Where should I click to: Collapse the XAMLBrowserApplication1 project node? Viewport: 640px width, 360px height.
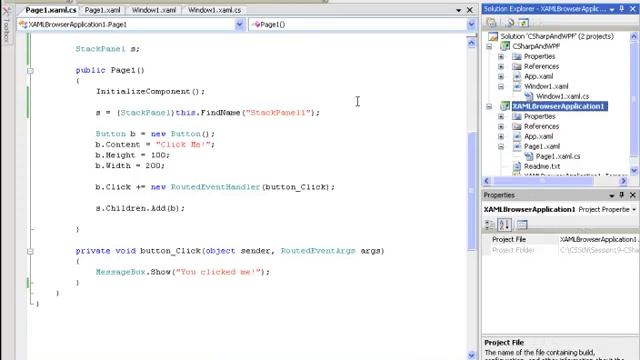(489, 107)
